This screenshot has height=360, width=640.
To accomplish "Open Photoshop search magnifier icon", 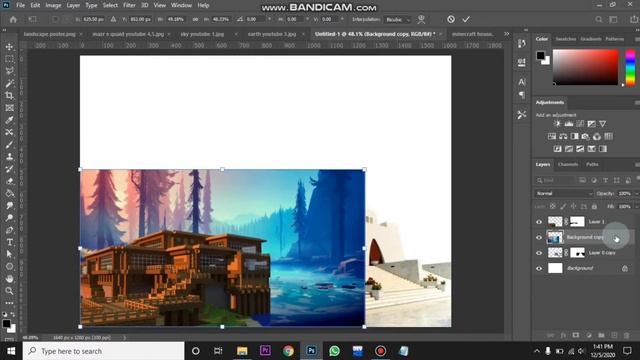I will pos(598,19).
